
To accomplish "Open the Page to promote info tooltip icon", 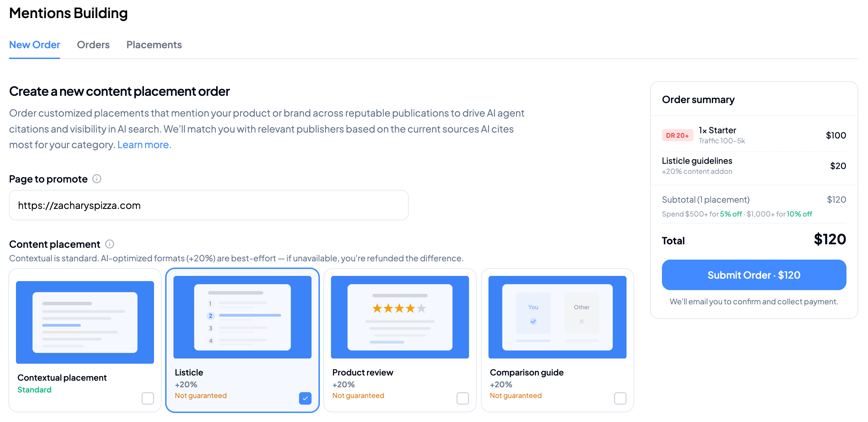I will pyautogui.click(x=97, y=179).
